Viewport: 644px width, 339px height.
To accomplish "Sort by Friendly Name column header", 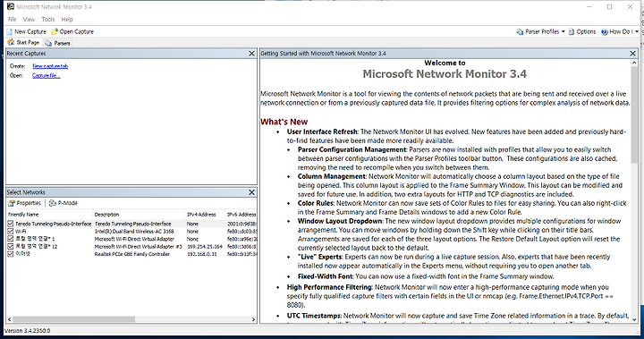I will 49,214.
